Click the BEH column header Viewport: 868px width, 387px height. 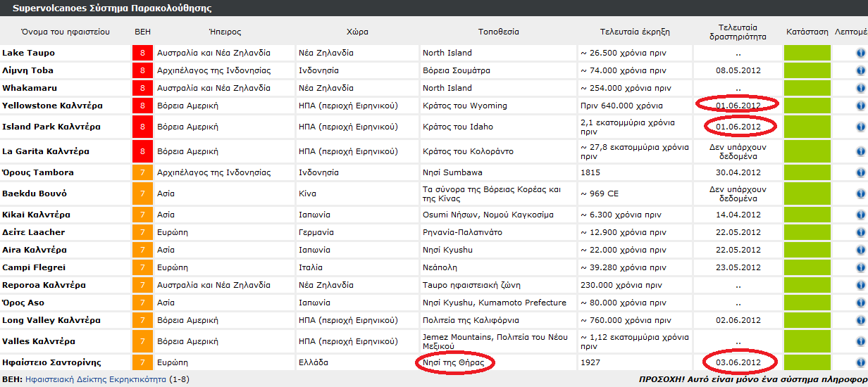(142, 32)
